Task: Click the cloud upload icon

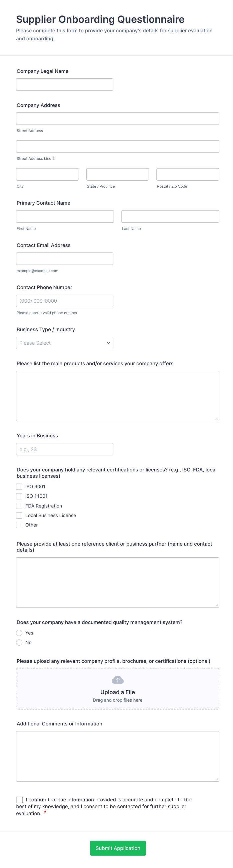Action: click(117, 680)
